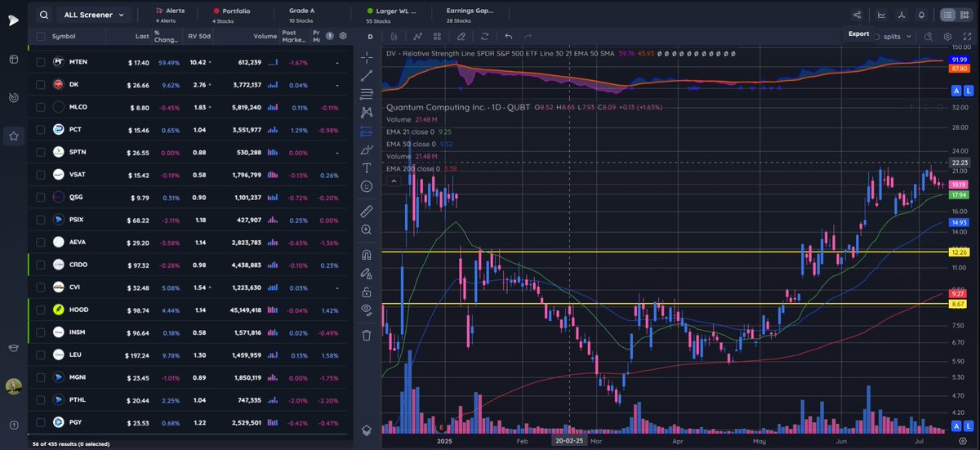
Task: Open the chart search magnifier near splits
Action: [929, 37]
